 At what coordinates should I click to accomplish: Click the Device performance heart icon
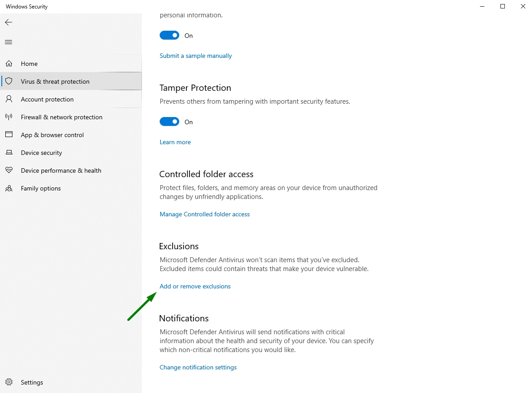click(9, 170)
